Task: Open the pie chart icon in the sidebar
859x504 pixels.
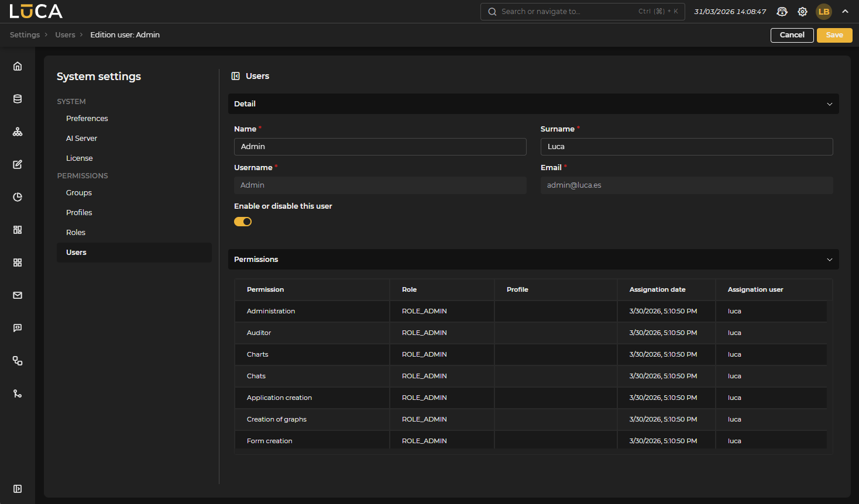Action: point(18,197)
